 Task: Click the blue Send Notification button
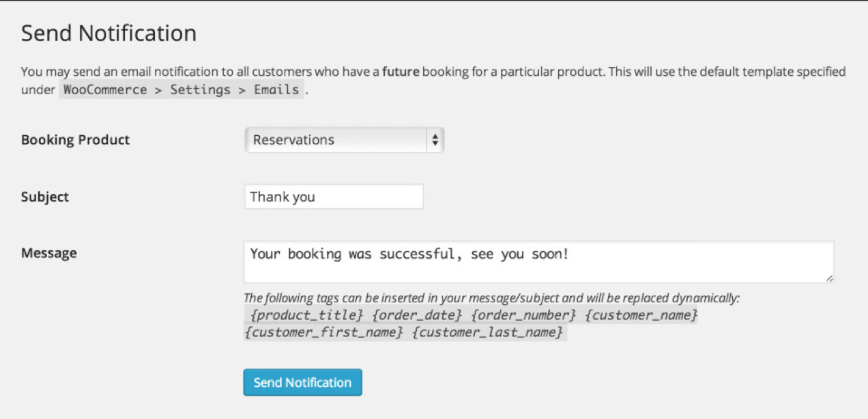(x=302, y=383)
